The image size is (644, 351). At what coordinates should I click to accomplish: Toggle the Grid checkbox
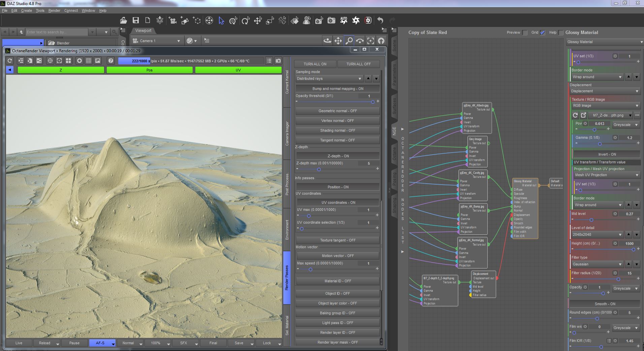point(542,33)
